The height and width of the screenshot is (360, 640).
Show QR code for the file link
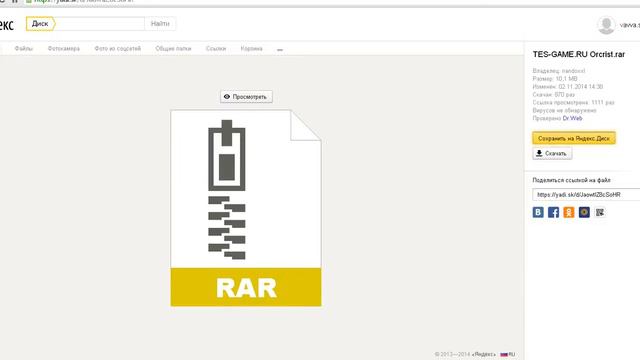[600, 212]
